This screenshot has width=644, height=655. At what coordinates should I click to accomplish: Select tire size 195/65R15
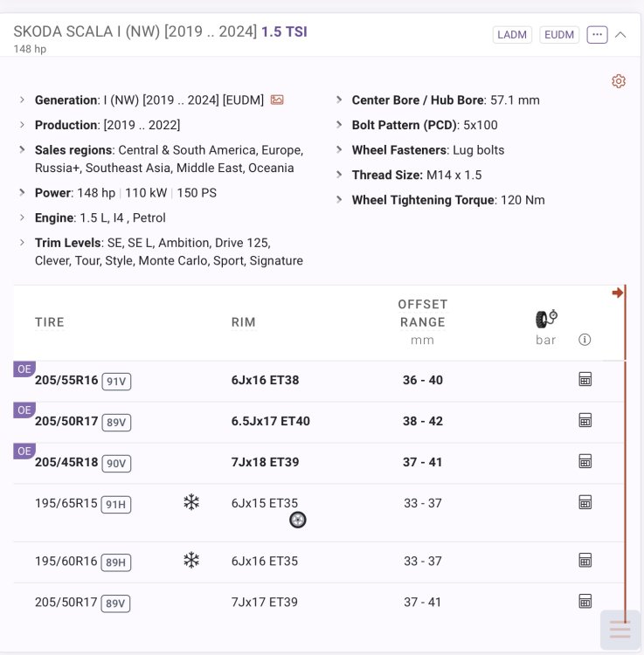tap(66, 503)
